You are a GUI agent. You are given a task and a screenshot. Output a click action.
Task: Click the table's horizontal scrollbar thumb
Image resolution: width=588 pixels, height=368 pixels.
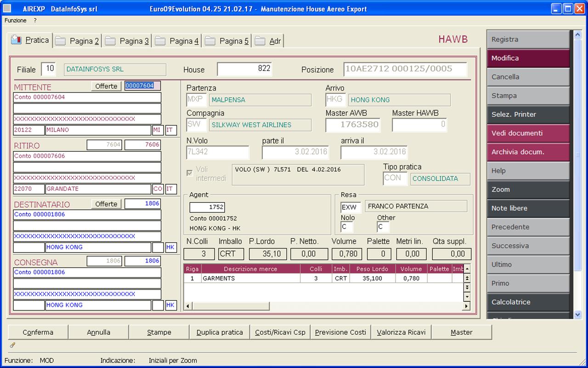tap(231, 306)
